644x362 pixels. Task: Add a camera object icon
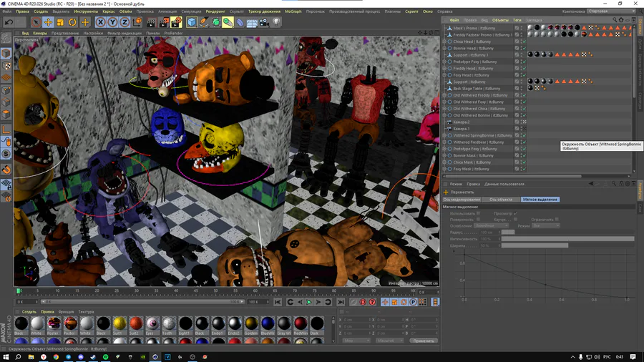coord(263,22)
